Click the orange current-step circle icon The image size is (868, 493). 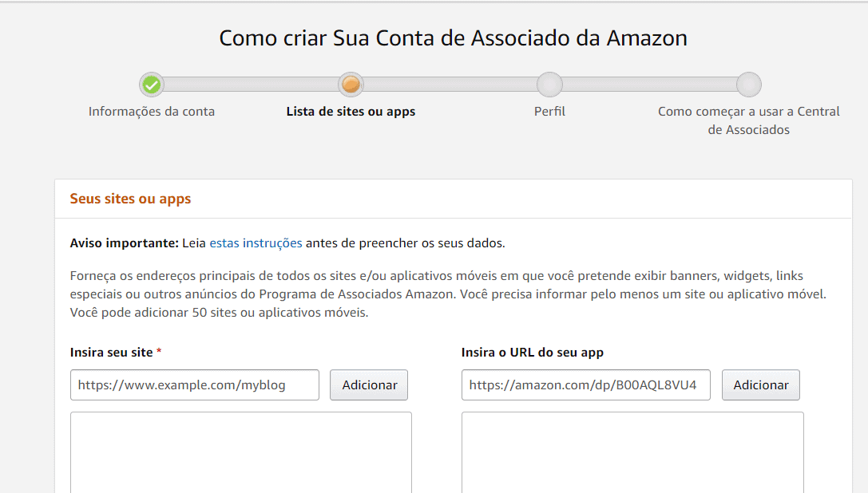coord(351,85)
